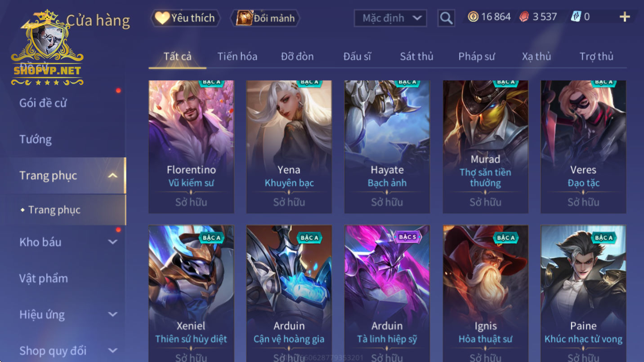
Task: Switch to the Sát thủ tab
Action: 416,57
